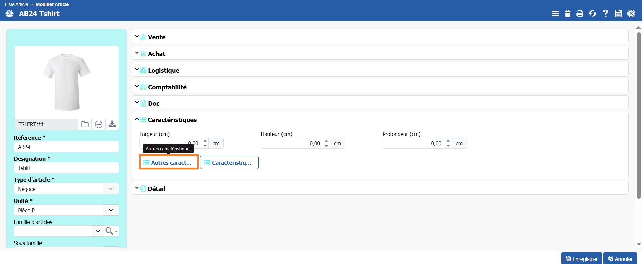644x264 pixels.
Task: Click the floppy disk save icon in header
Action: click(618, 13)
